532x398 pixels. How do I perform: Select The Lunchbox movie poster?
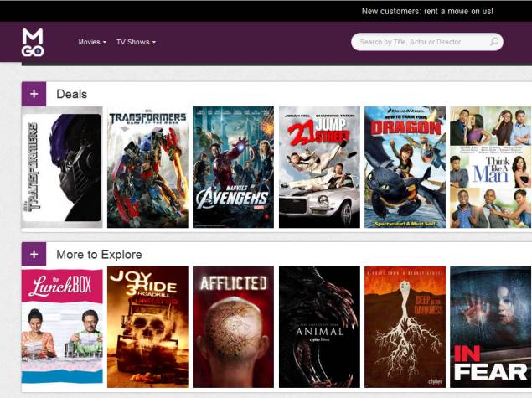tap(62, 327)
